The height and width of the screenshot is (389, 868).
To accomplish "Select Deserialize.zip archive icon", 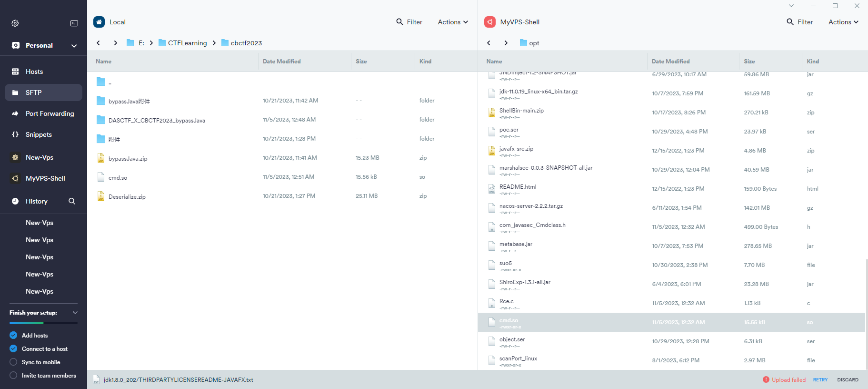I will tap(101, 196).
